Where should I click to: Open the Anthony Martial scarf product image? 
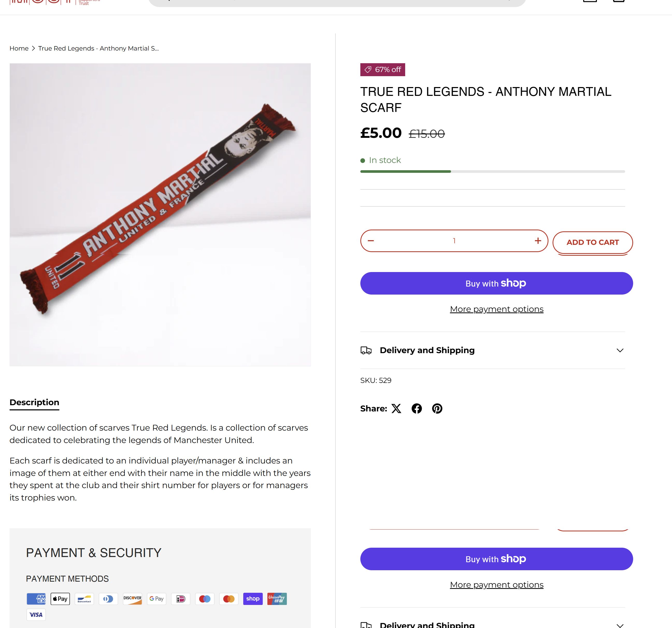point(160,215)
